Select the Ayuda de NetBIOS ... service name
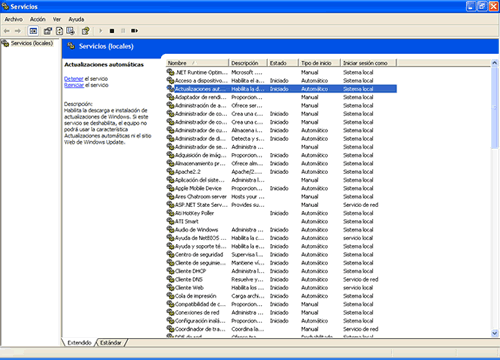 (x=201, y=238)
